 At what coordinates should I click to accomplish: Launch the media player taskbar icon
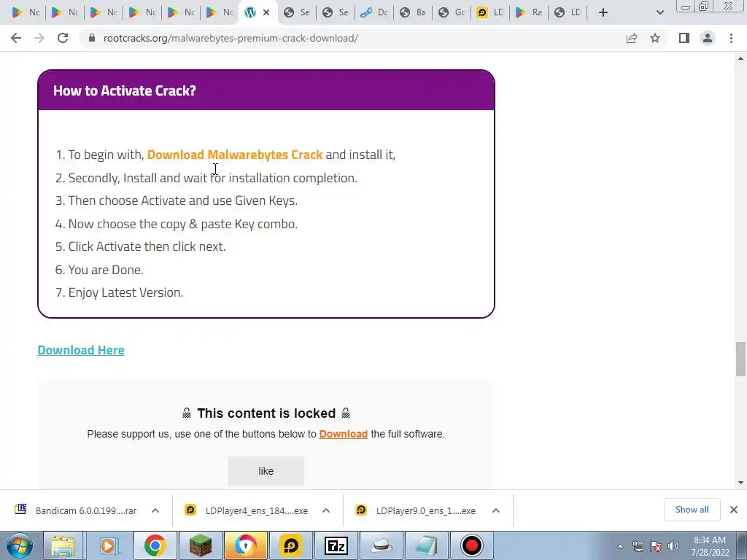[108, 545]
